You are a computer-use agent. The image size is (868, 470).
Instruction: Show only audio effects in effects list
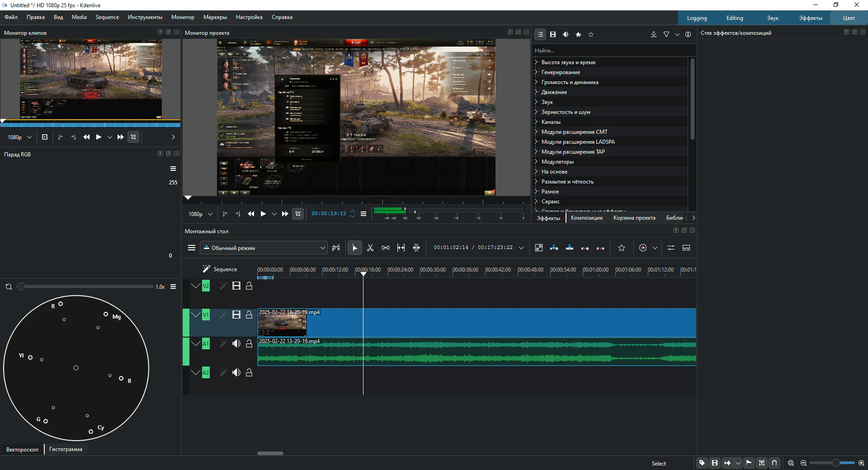[x=566, y=34]
